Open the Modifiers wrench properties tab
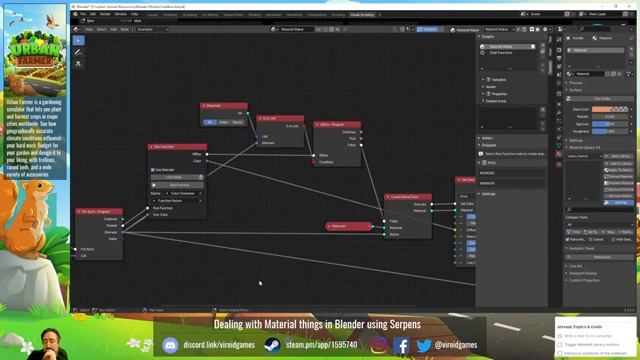 pos(559,113)
